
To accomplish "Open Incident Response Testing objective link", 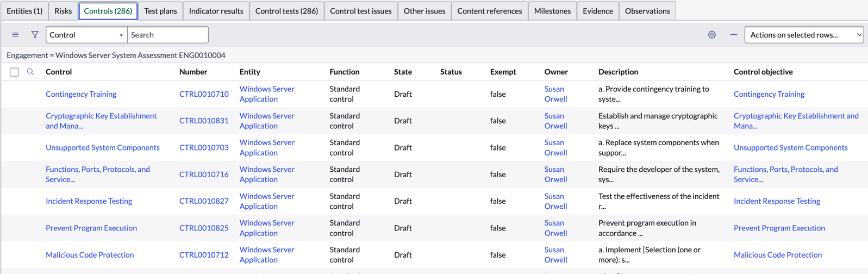I will pyautogui.click(x=777, y=201).
